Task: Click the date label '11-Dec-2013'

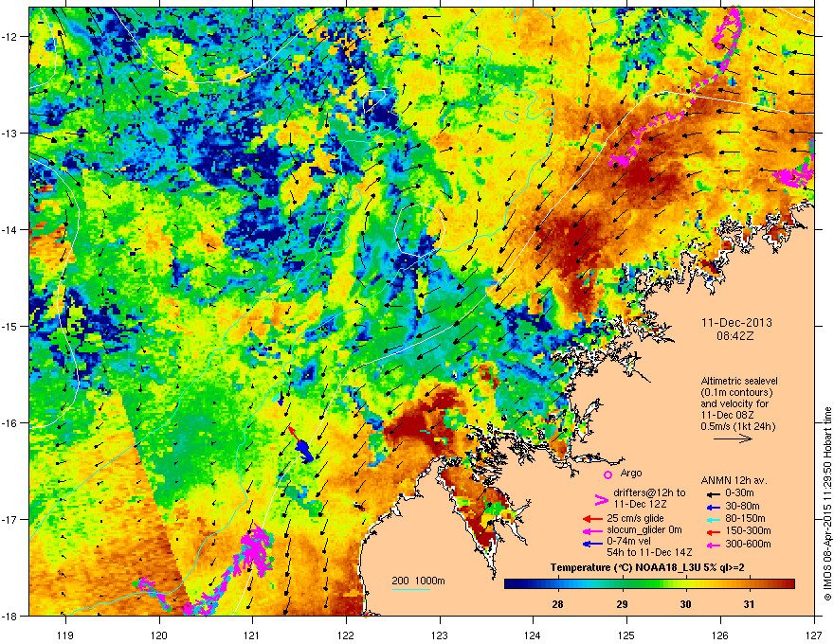Action: (x=736, y=323)
